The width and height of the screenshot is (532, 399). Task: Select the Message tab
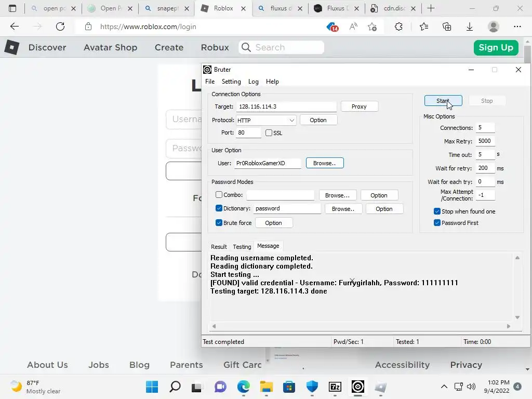(x=268, y=246)
